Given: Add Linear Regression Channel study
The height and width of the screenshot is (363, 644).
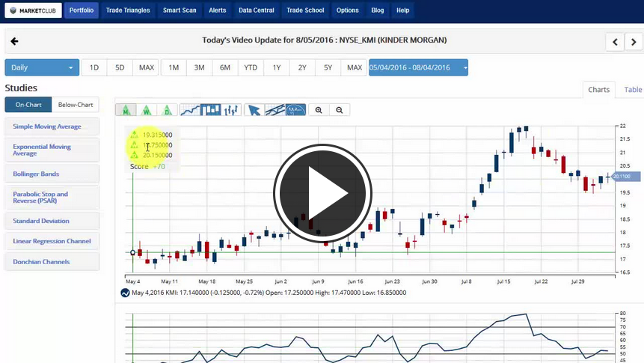Looking at the screenshot, I should (52, 241).
